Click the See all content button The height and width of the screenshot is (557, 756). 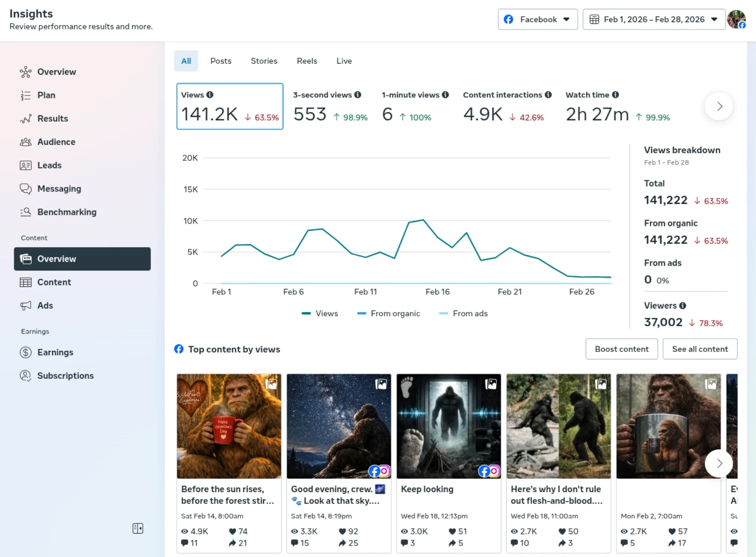(x=700, y=349)
